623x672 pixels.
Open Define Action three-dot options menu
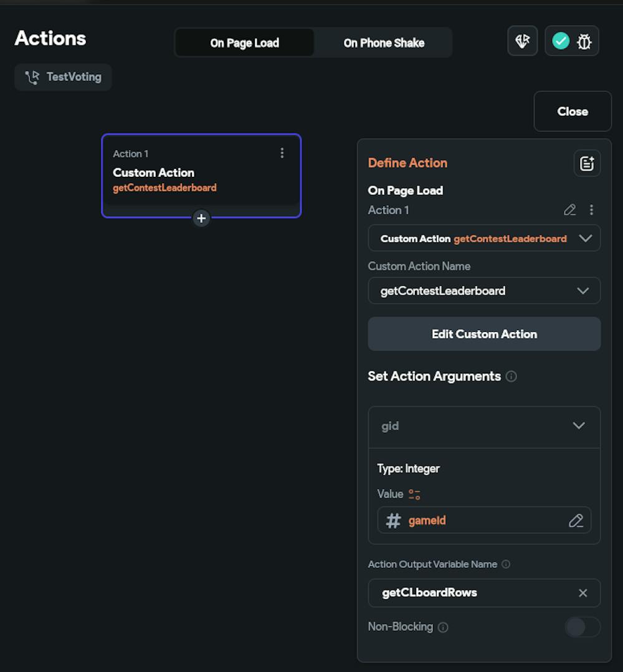pos(591,210)
